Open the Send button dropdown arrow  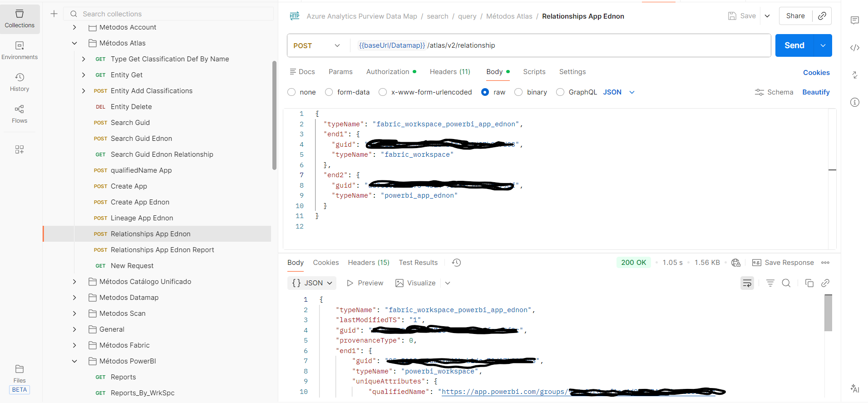click(823, 45)
